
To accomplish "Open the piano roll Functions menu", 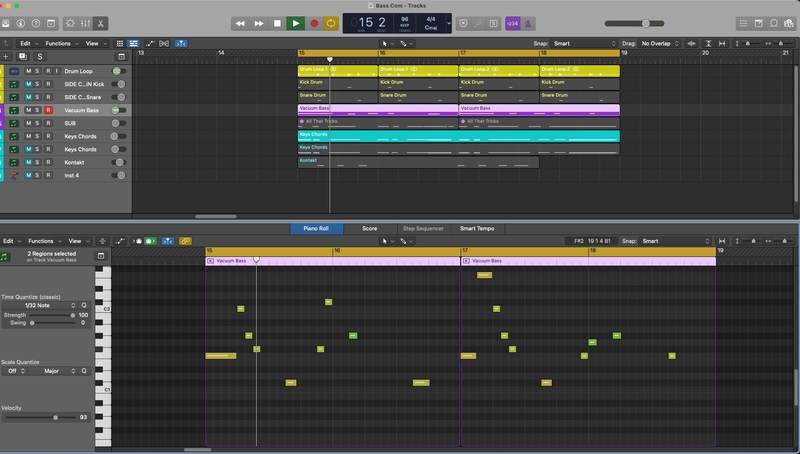I will click(43, 241).
